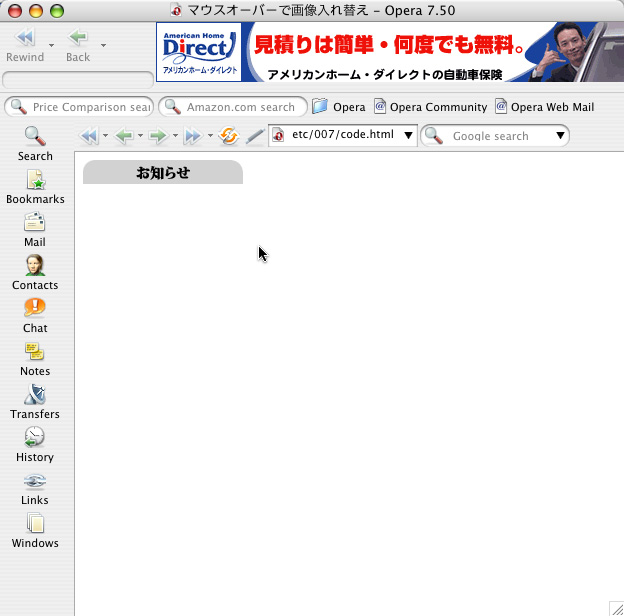Open the Opera Web Mail bookmark
Viewport: 624px width, 616px height.
coord(545,107)
